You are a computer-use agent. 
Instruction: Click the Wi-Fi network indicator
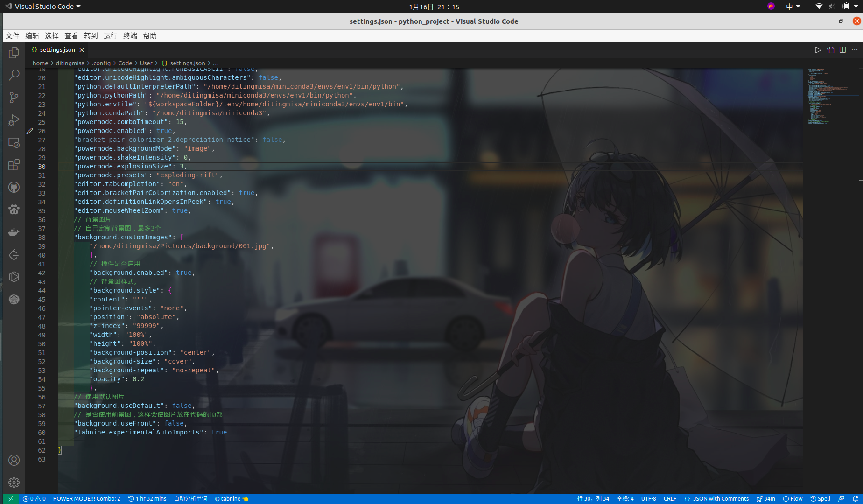(819, 7)
